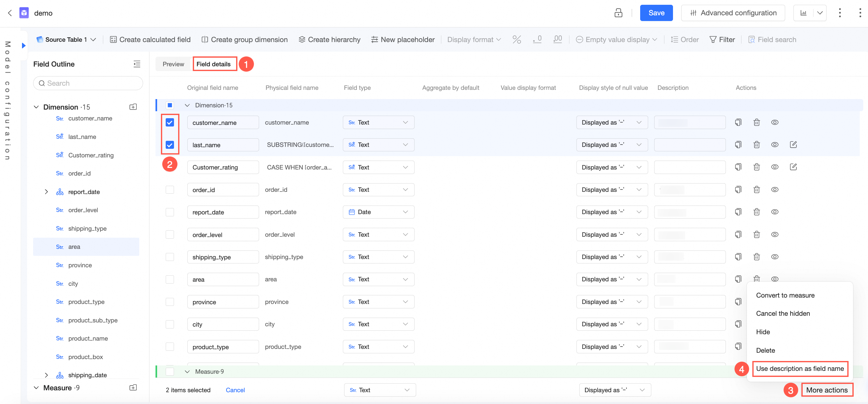Click add-field icon next to Dimension heading
The image size is (868, 404).
[133, 107]
